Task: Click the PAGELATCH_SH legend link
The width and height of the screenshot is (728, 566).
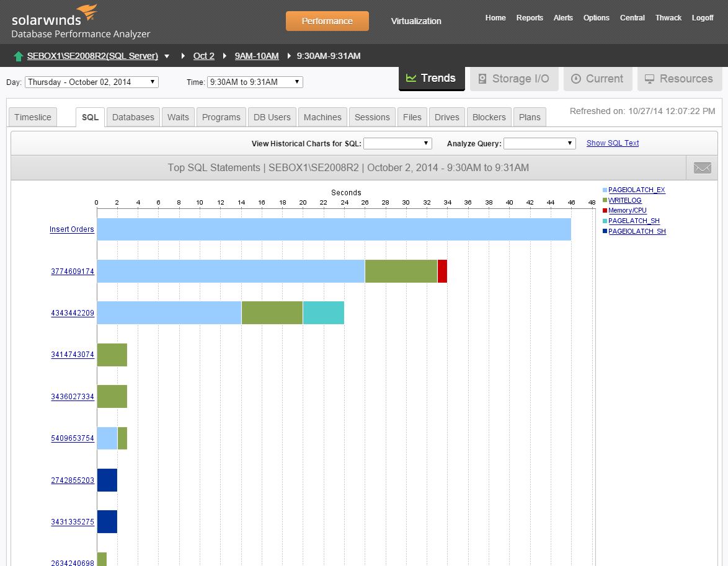Action: (x=634, y=221)
